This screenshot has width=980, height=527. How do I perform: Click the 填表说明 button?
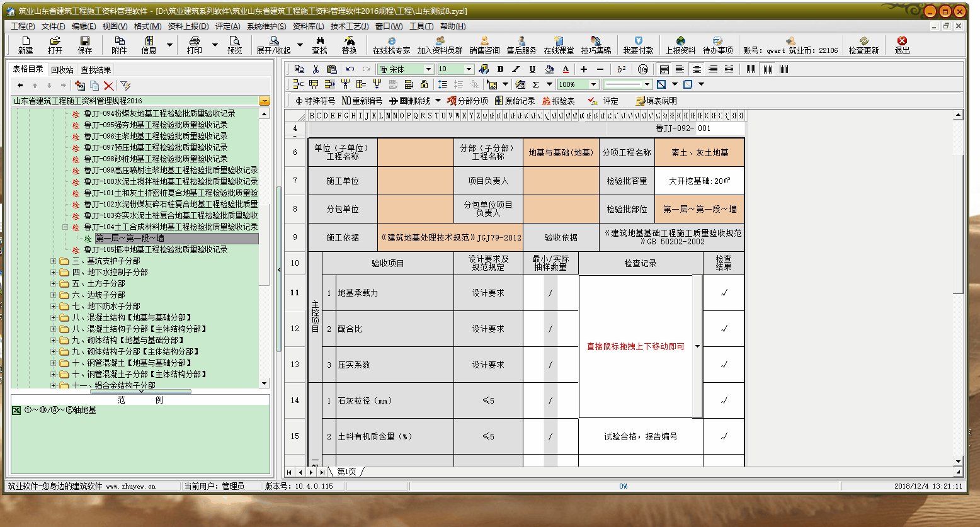click(656, 101)
